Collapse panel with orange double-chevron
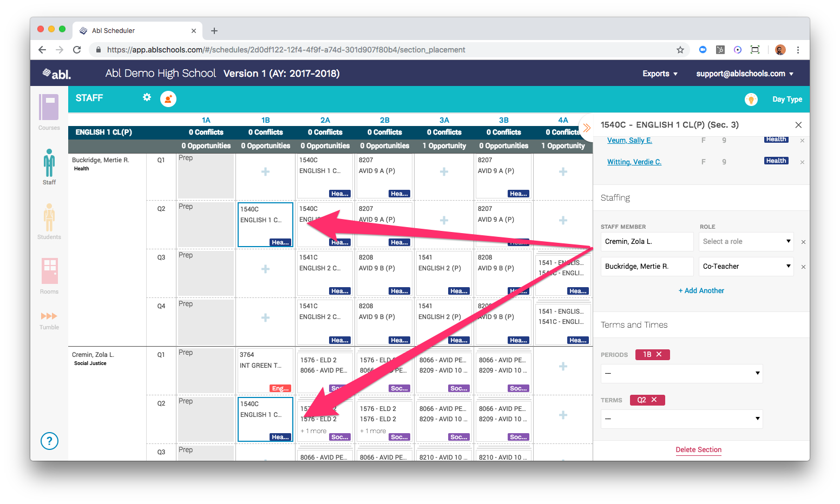 (587, 128)
